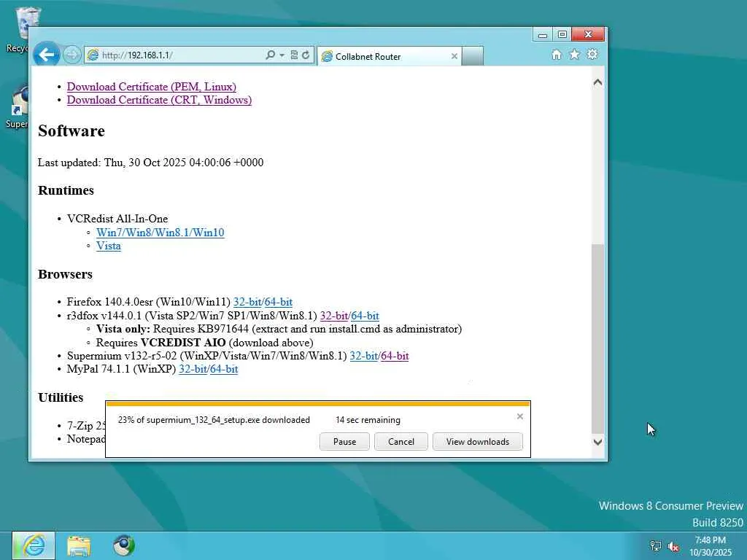Click the muted volume tray icon
Viewport: 747px width, 560px height.
[x=673, y=546]
